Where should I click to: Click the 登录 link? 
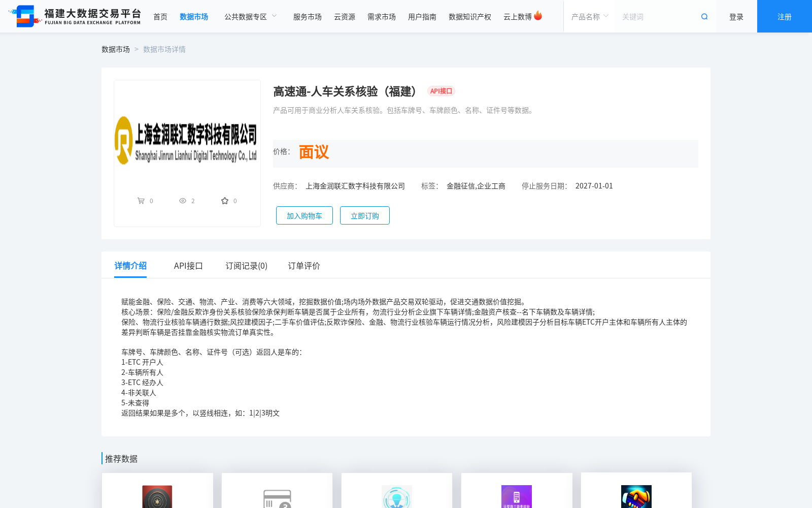(736, 17)
